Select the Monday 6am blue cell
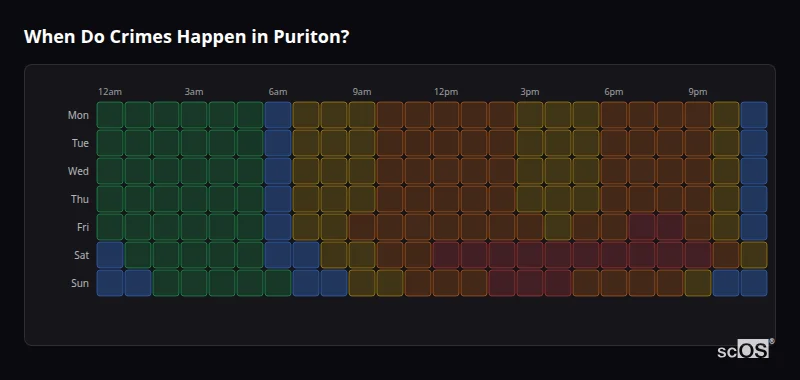The height and width of the screenshot is (380, 800). 278,115
